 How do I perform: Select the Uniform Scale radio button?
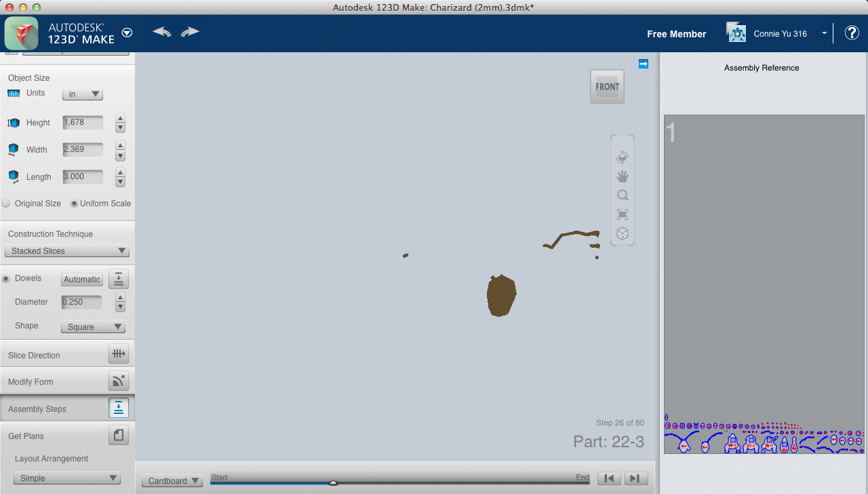point(75,204)
